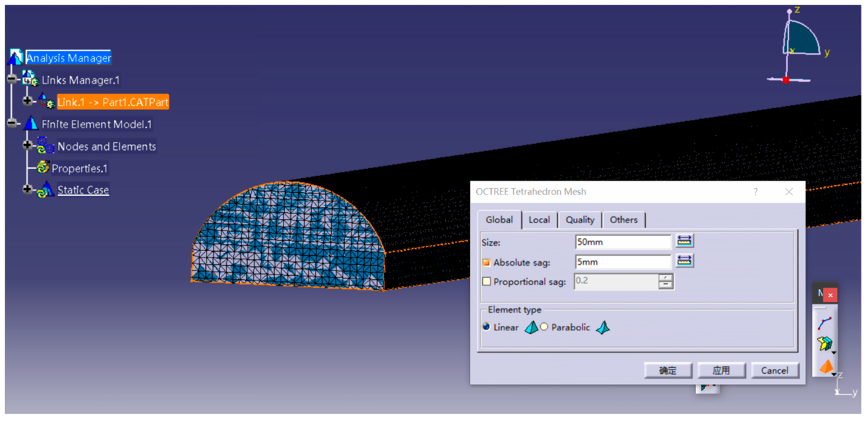This screenshot has height=422, width=868.
Task: Expand the Nodes and Elements node
Action: click(x=27, y=145)
